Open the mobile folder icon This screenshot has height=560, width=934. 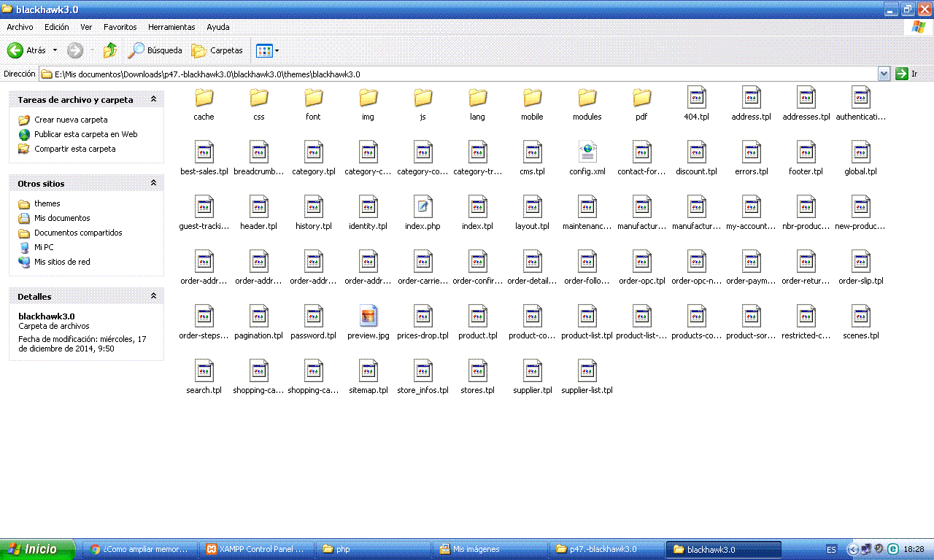(x=533, y=97)
